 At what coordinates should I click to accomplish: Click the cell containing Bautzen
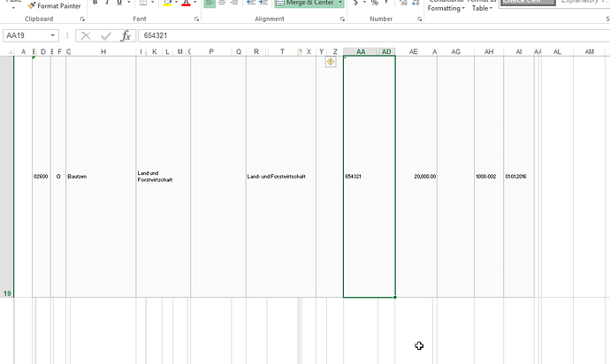[x=101, y=177]
